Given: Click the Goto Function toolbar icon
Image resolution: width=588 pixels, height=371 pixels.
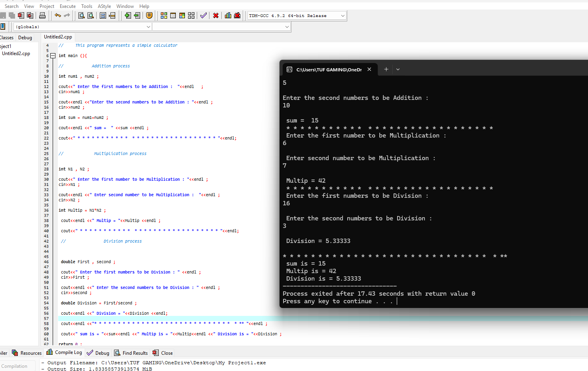Looking at the screenshot, I should [103, 15].
